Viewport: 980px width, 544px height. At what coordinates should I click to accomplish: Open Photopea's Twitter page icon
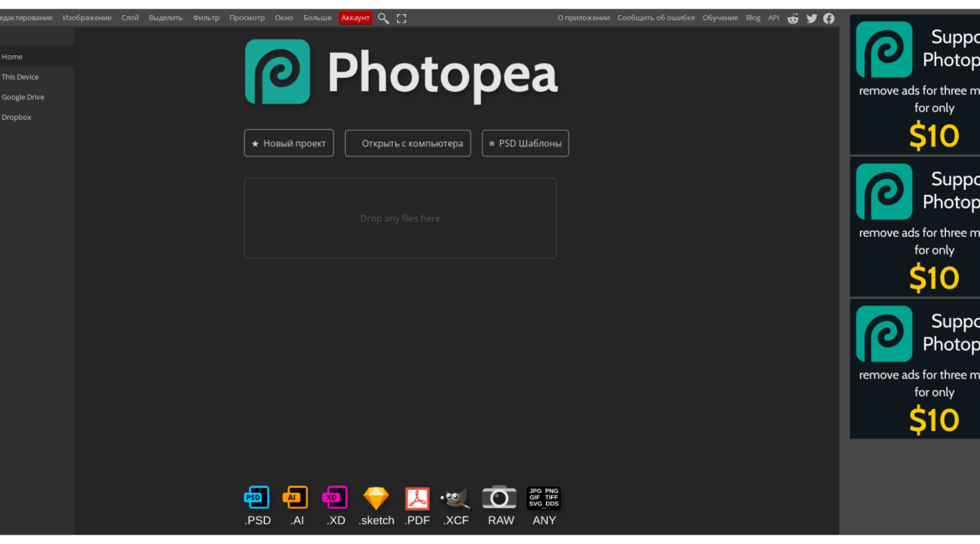812,18
